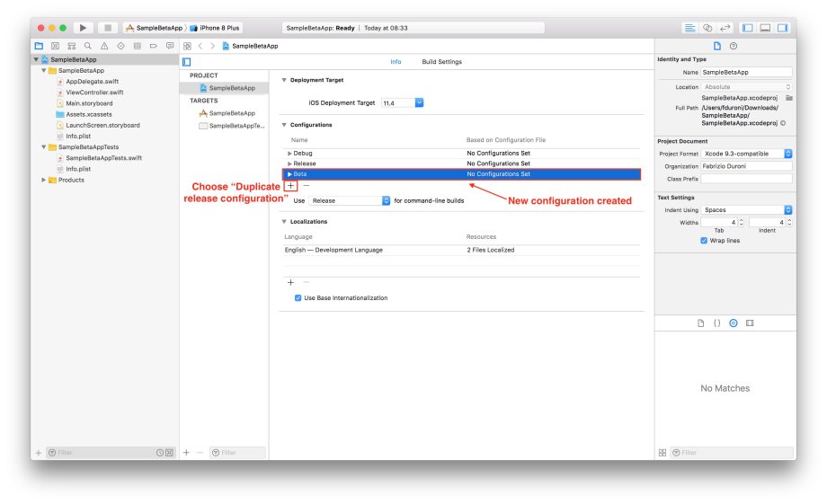Open the Debug navigator icon
This screenshot has width=827, height=504.
click(138, 46)
